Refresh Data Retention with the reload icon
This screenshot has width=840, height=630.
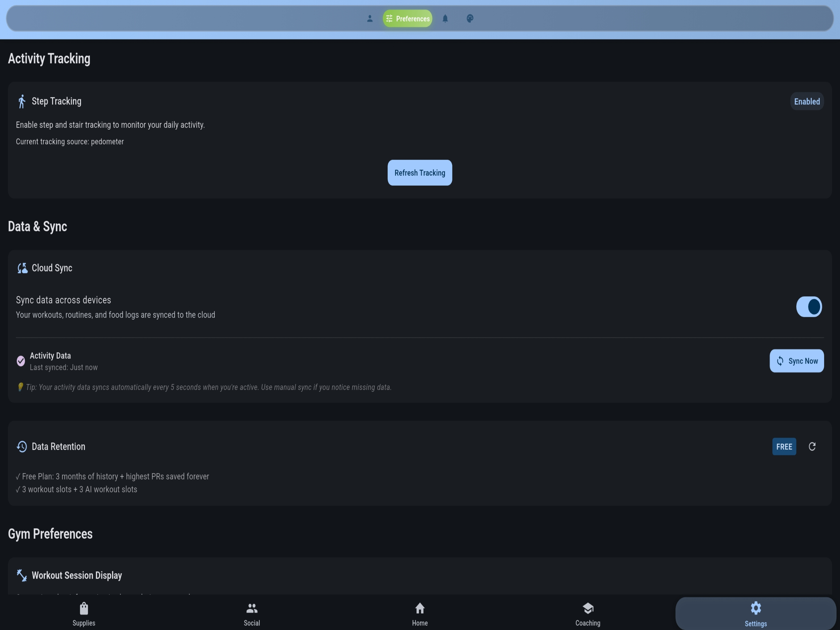(812, 447)
